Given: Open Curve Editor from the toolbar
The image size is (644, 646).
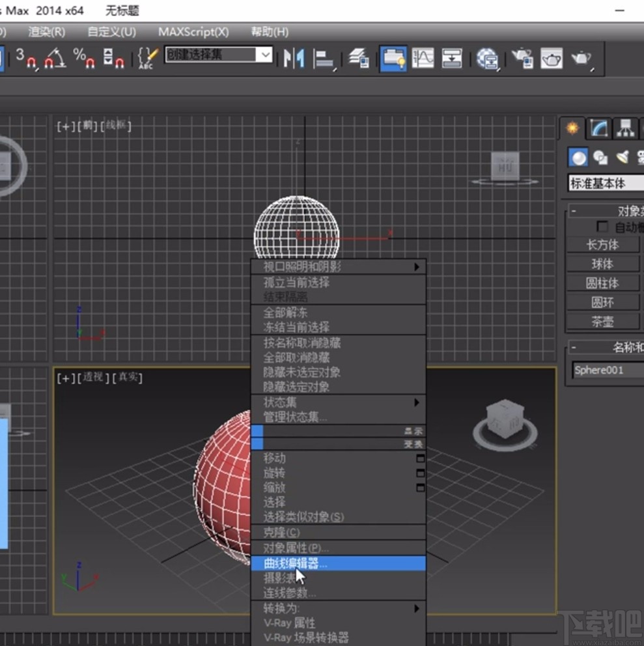Looking at the screenshot, I should [x=423, y=58].
